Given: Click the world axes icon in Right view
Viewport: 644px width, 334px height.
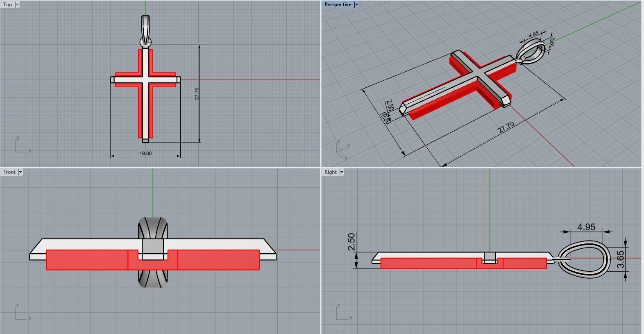Looking at the screenshot, I should [344, 312].
